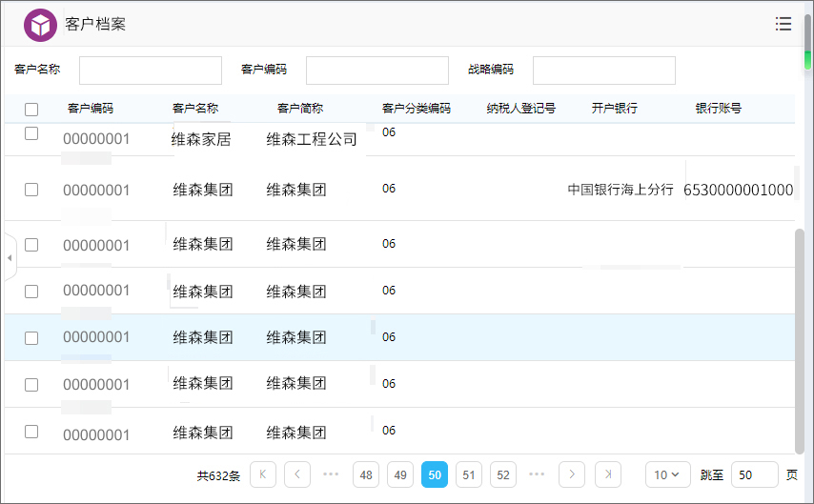814x504 pixels.
Task: Show later pages via right ellipsis
Action: (x=537, y=474)
